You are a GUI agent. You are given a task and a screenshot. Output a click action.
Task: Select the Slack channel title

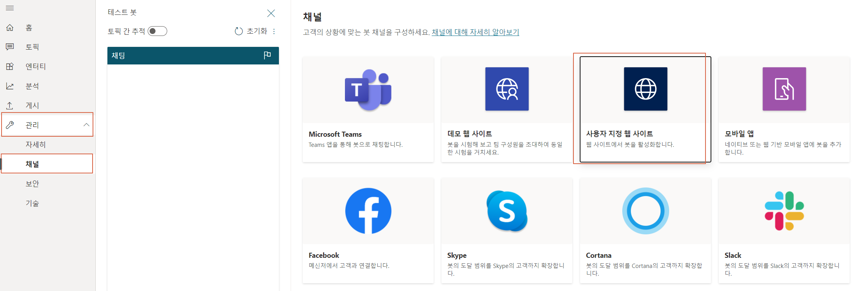733,255
